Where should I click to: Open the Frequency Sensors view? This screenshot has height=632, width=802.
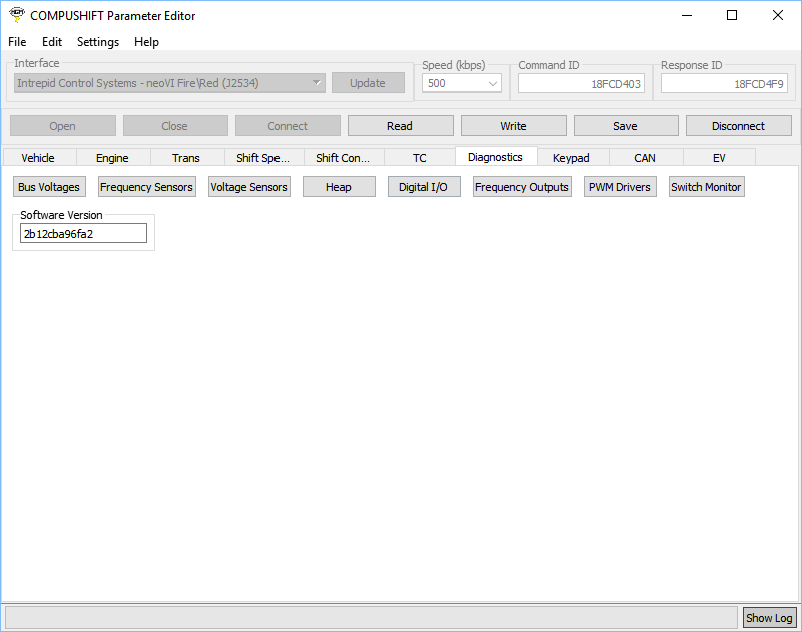click(146, 187)
